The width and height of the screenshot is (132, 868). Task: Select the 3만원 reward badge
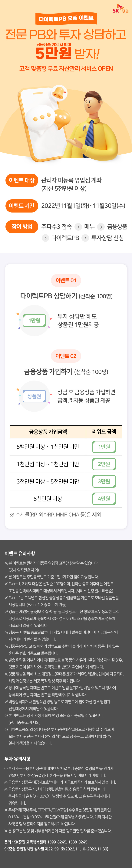point(104,481)
